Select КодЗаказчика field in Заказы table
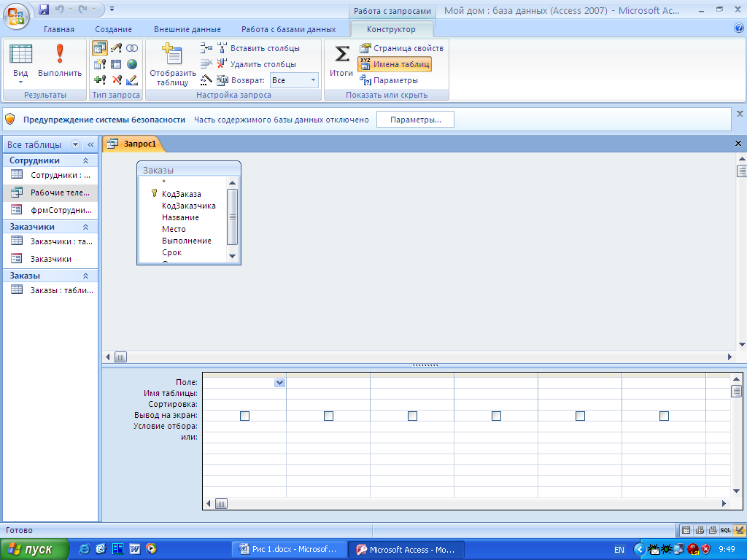Viewport: 747px width, 560px height. tap(189, 206)
